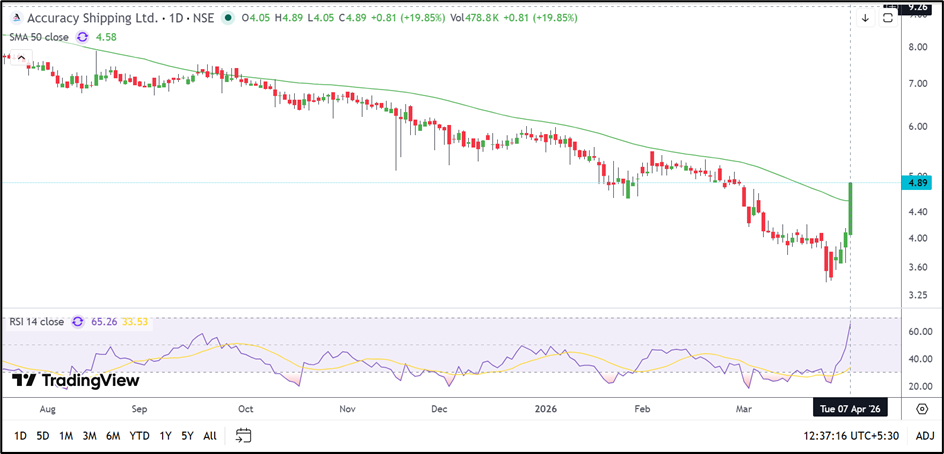Click the Accuracy Shipping company logo icon

13,18
